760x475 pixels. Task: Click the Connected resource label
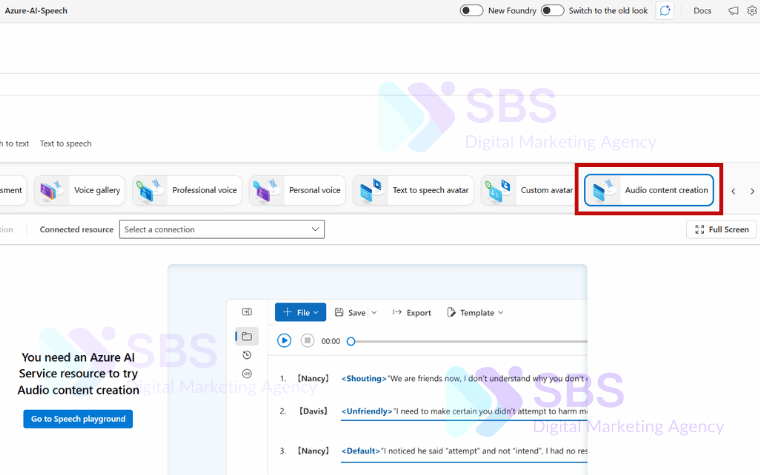(x=77, y=230)
